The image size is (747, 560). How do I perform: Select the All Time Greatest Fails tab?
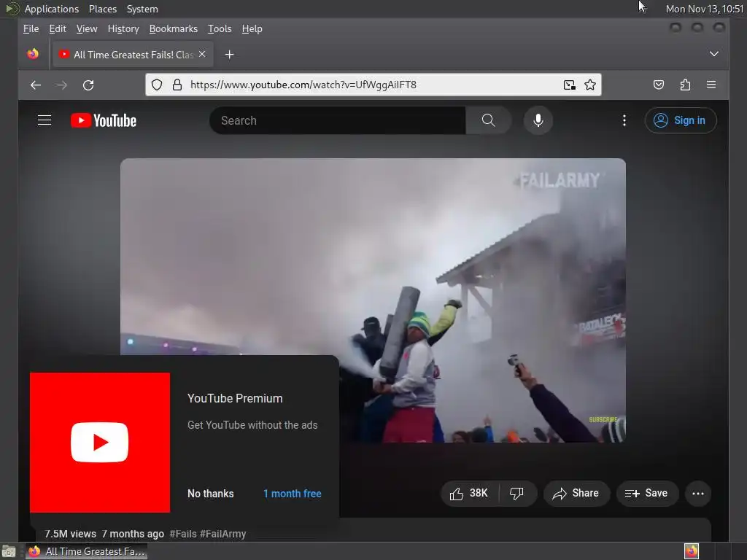[x=133, y=55]
